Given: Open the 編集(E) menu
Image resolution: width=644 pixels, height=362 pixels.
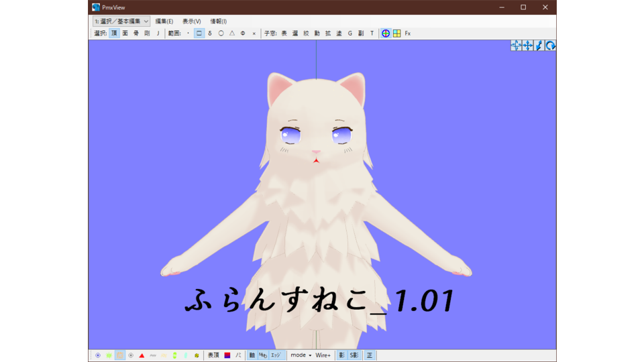Looking at the screenshot, I should point(164,21).
